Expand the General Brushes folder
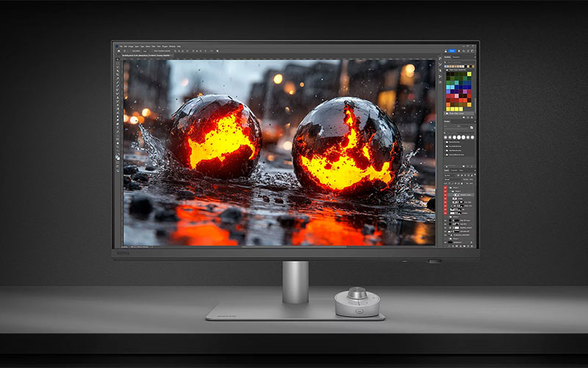The height and width of the screenshot is (368, 588). 445,142
